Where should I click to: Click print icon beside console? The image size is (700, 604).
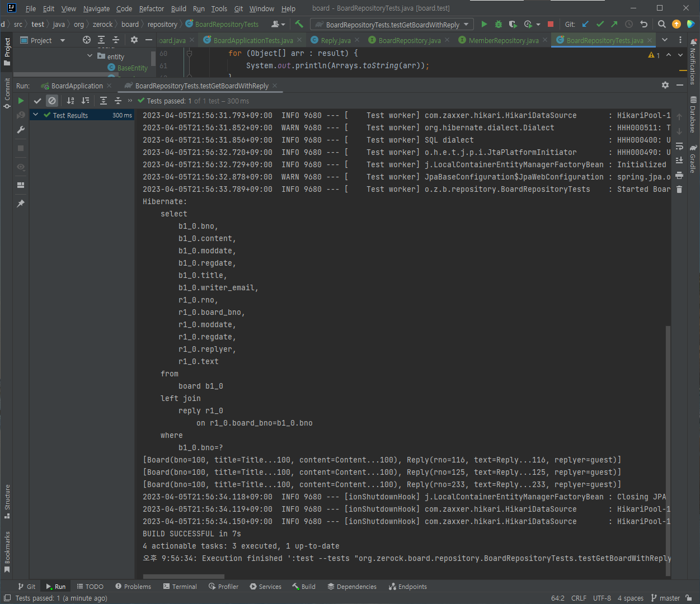tap(679, 175)
